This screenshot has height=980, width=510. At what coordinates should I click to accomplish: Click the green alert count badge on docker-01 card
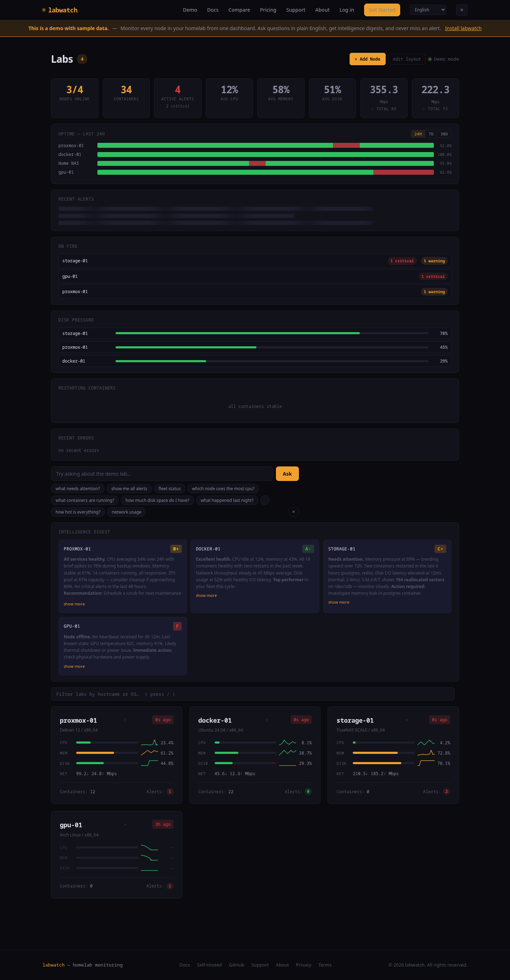coord(308,791)
